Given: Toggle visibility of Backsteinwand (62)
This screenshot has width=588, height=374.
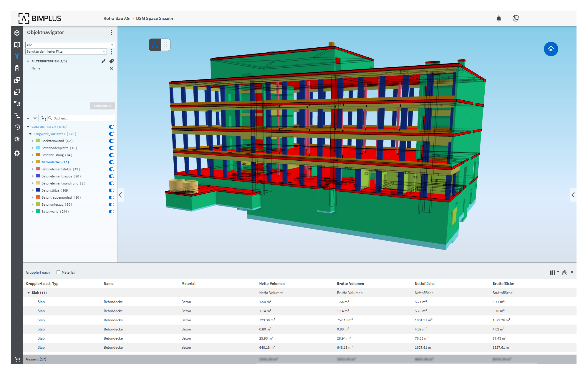Looking at the screenshot, I should (x=111, y=141).
